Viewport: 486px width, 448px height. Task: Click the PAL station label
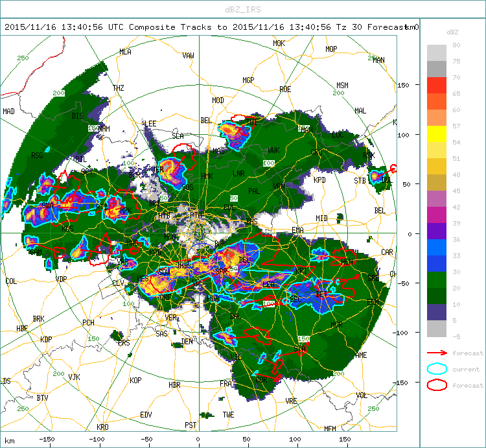254,191
